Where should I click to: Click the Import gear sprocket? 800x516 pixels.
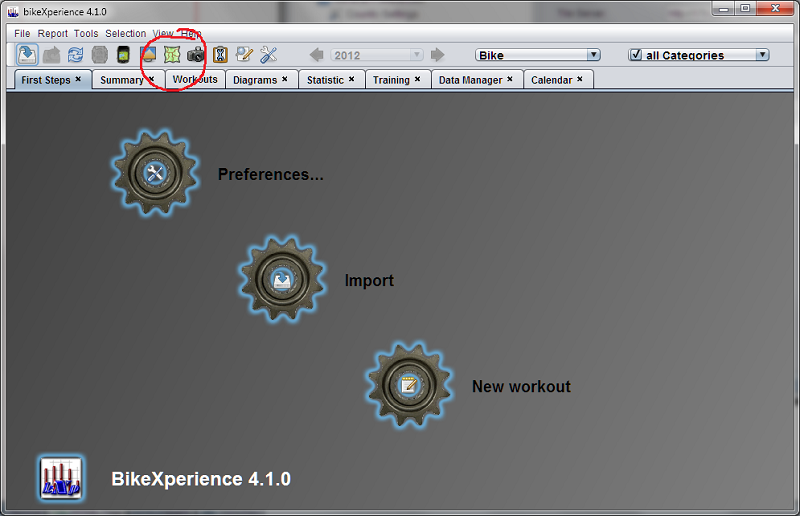(282, 279)
